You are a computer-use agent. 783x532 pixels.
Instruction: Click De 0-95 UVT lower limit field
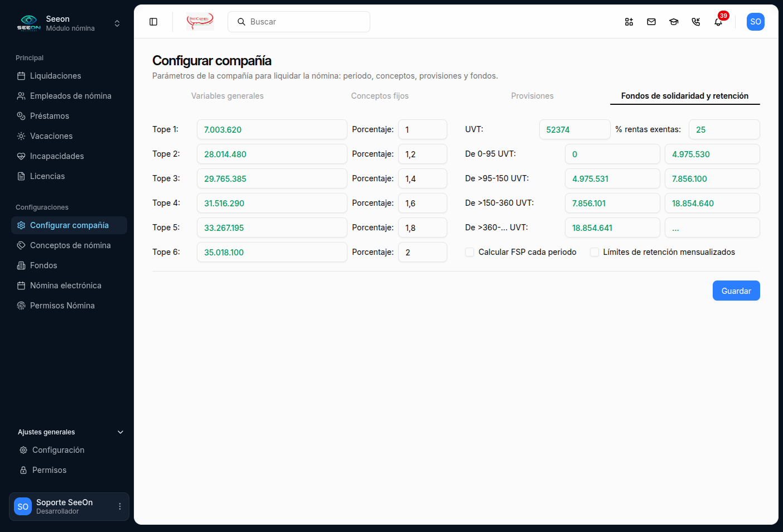click(612, 154)
